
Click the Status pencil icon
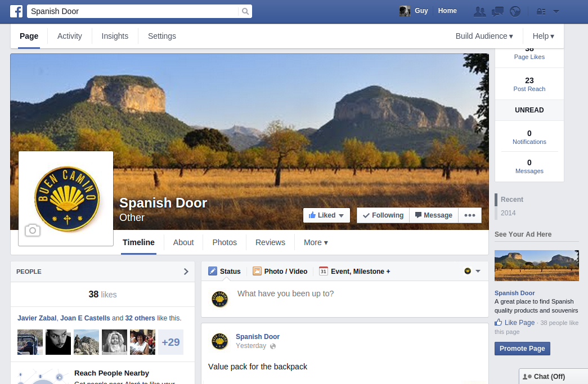pos(213,271)
